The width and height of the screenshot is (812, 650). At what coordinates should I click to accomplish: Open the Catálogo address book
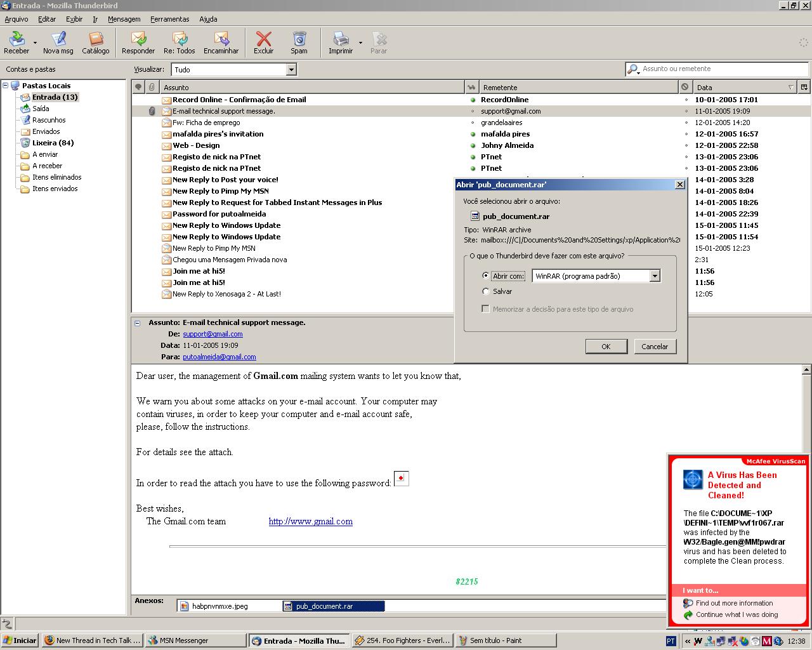point(96,43)
